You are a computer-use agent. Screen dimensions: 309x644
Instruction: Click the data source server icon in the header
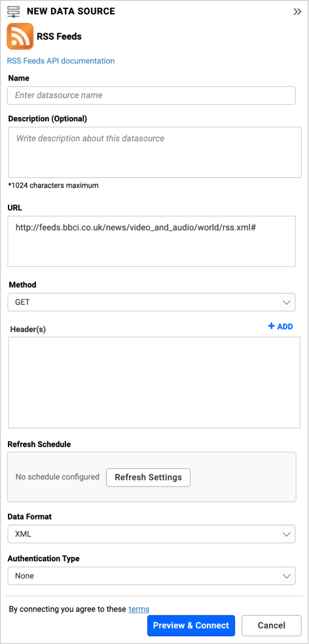pos(14,12)
